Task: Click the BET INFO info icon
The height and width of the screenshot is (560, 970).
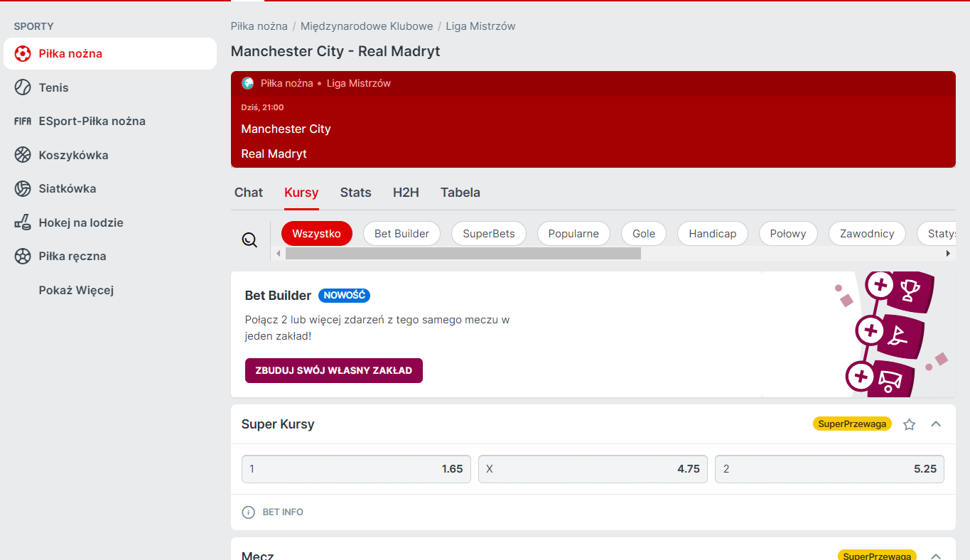Action: (247, 512)
